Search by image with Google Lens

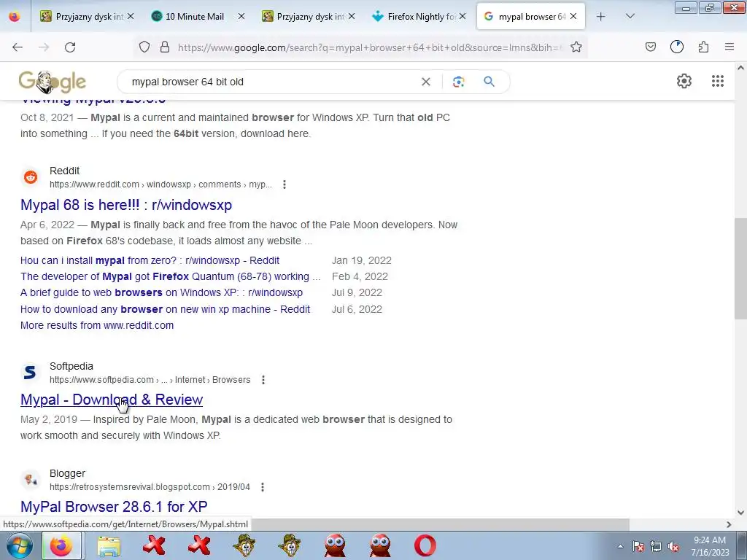pos(458,82)
